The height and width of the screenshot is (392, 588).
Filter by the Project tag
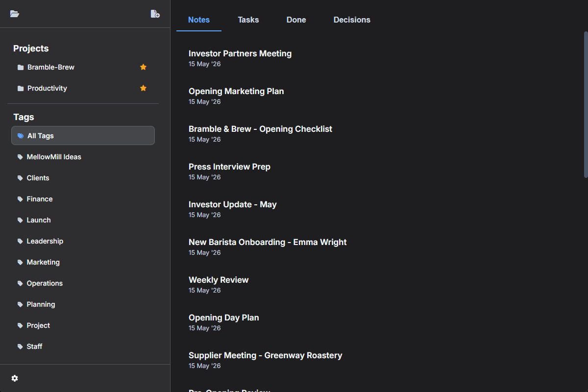[83, 325]
